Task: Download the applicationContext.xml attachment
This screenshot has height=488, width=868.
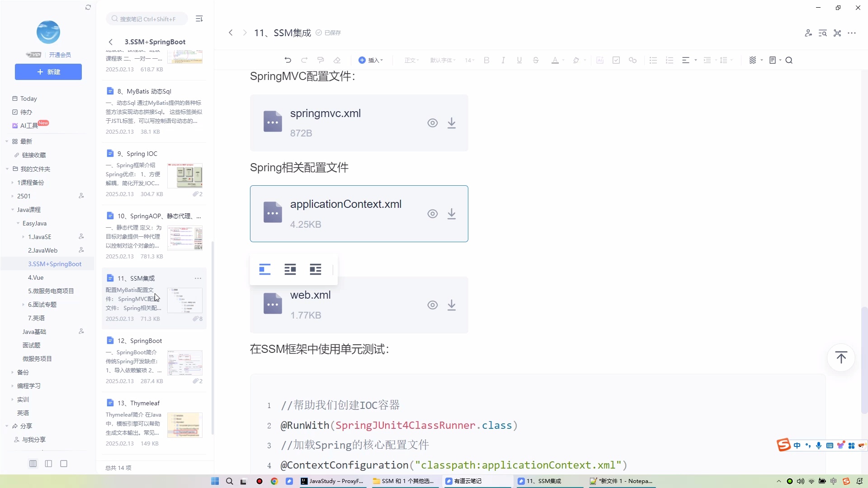Action: [452, 214]
